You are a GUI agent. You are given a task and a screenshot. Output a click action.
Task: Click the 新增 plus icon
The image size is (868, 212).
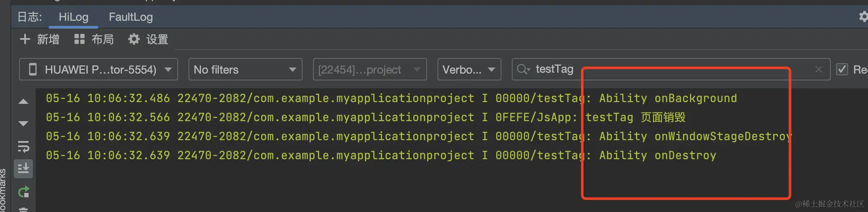25,39
